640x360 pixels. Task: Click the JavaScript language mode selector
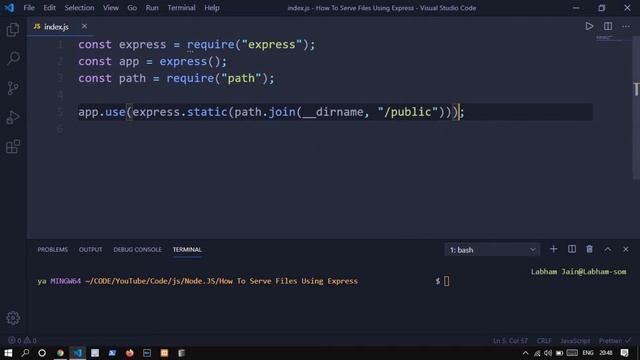(575, 340)
